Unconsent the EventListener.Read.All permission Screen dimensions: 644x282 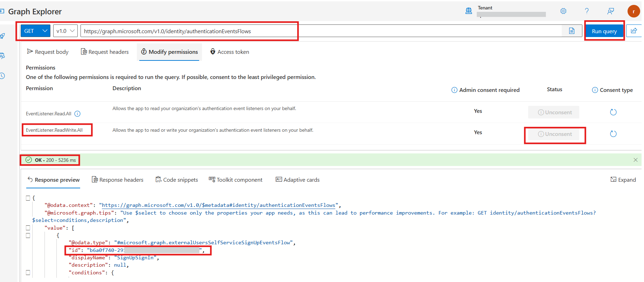554,112
